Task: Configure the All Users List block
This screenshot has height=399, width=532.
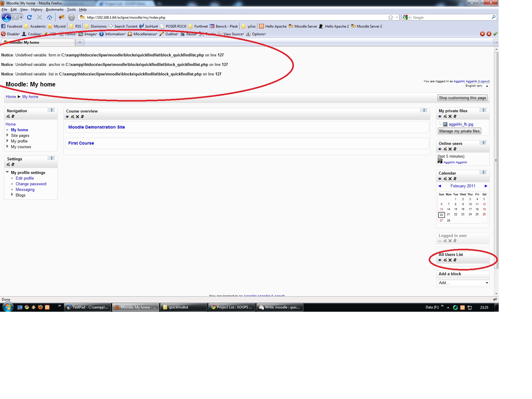Action: click(445, 260)
